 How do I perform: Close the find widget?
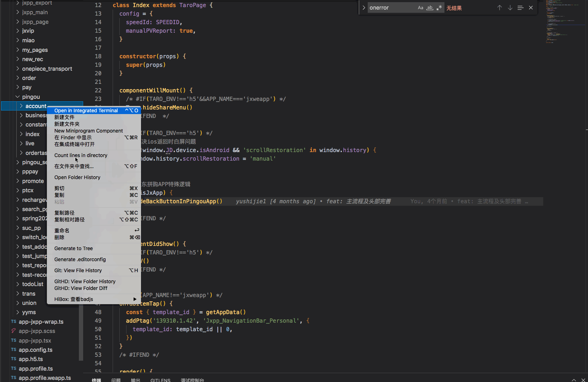[x=531, y=8]
